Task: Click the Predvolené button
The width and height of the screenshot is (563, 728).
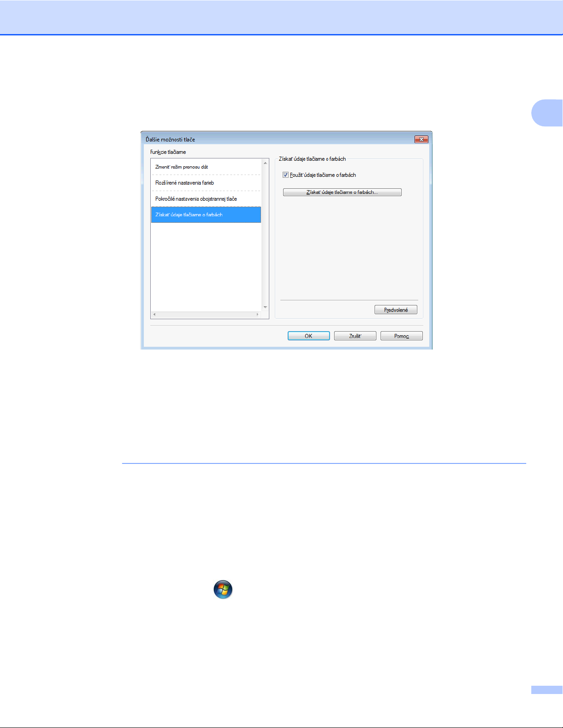Action: [396, 310]
